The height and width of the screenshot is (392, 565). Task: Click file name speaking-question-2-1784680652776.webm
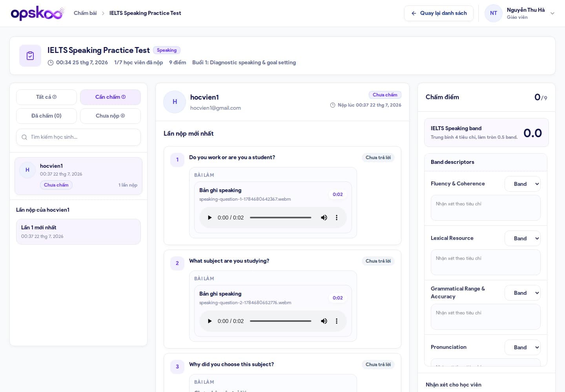click(245, 303)
